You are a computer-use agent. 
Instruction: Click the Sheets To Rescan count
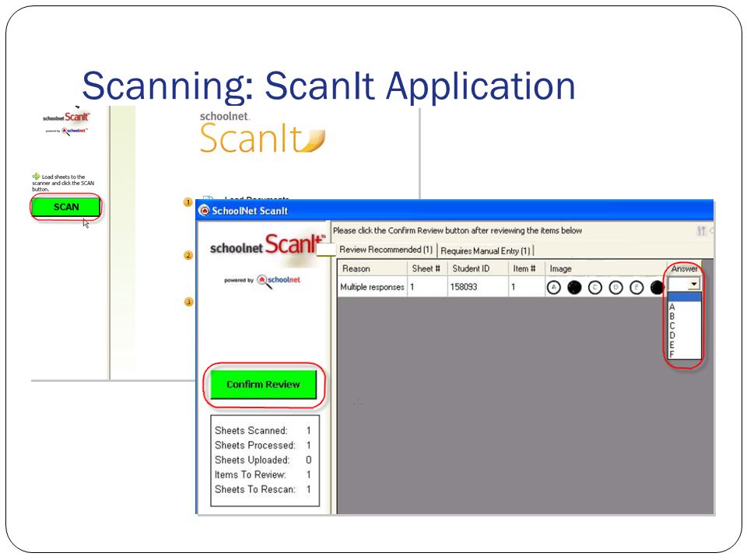click(x=309, y=489)
